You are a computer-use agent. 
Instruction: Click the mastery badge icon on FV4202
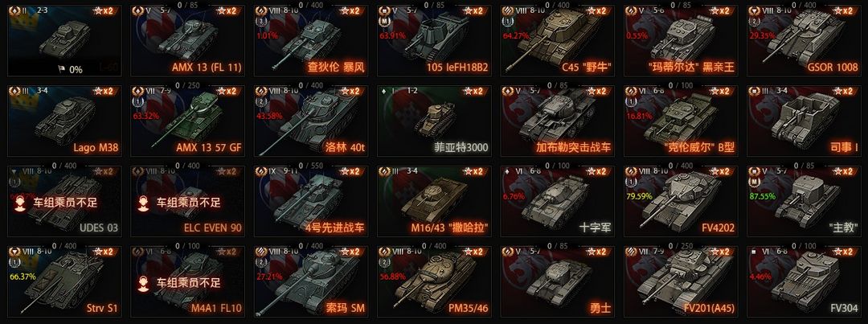629,183
